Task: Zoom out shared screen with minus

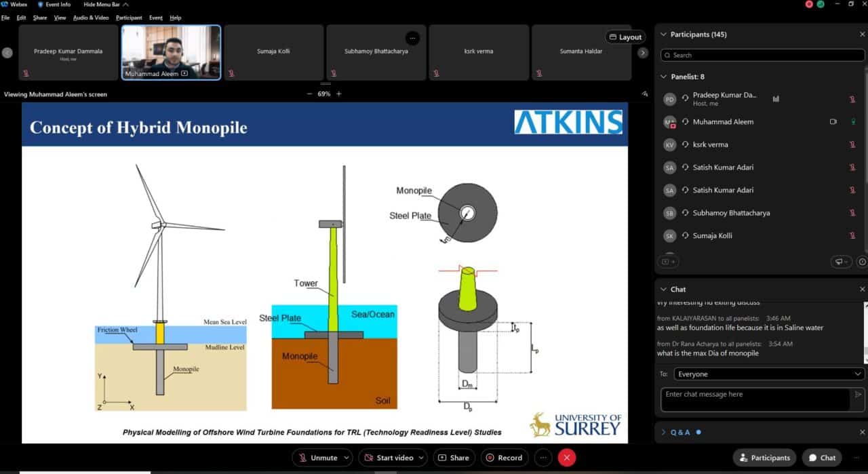Action: pos(310,94)
